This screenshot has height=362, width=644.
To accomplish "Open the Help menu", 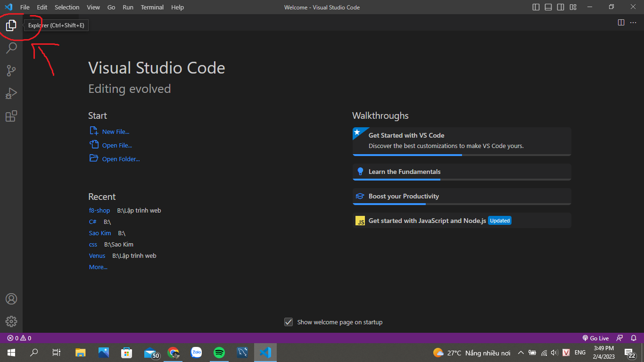I will click(177, 7).
